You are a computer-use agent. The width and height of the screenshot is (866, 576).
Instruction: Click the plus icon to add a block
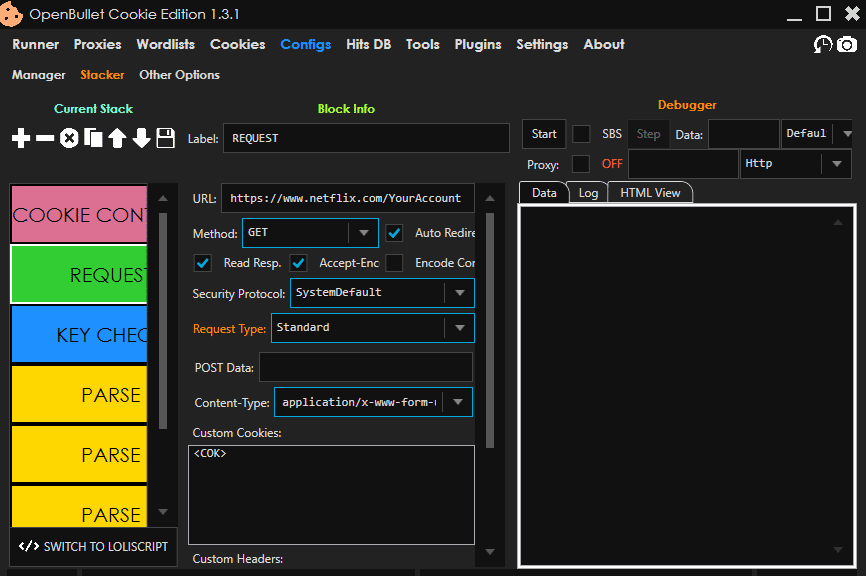pos(21,139)
